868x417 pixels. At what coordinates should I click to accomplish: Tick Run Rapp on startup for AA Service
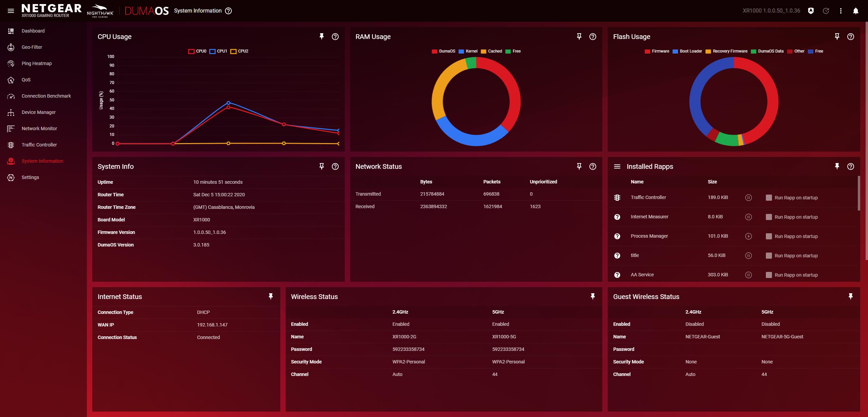tap(769, 275)
